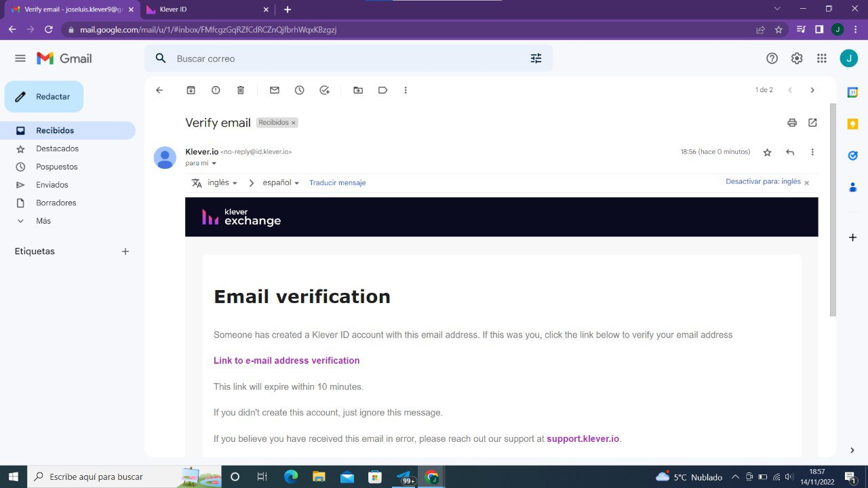Click the Windows taskbar search box
Image resolution: width=868 pixels, height=488 pixels.
[x=125, y=476]
